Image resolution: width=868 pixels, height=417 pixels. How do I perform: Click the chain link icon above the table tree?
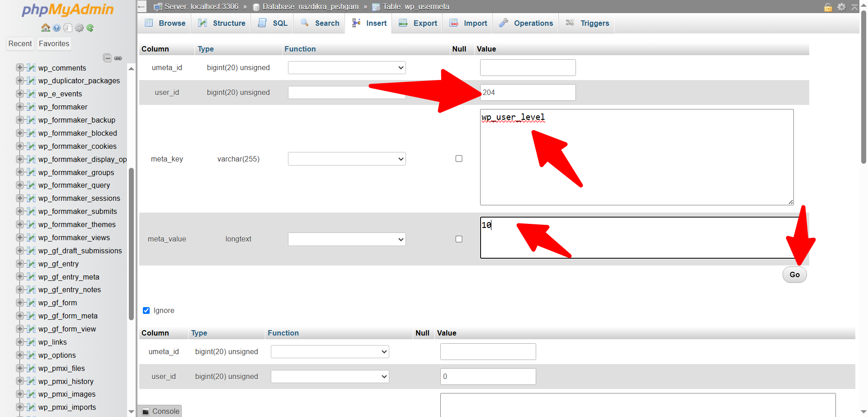(118, 58)
